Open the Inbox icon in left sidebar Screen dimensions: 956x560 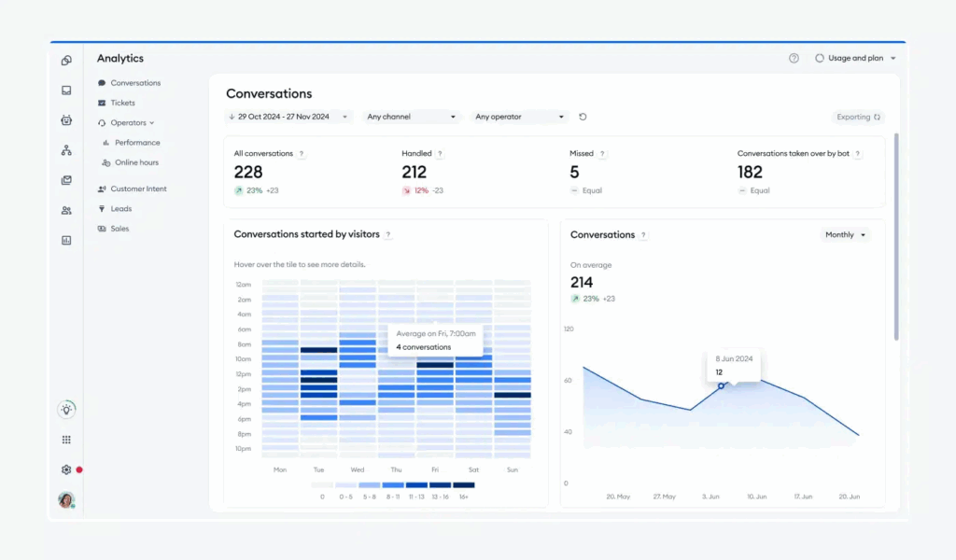tap(66, 91)
